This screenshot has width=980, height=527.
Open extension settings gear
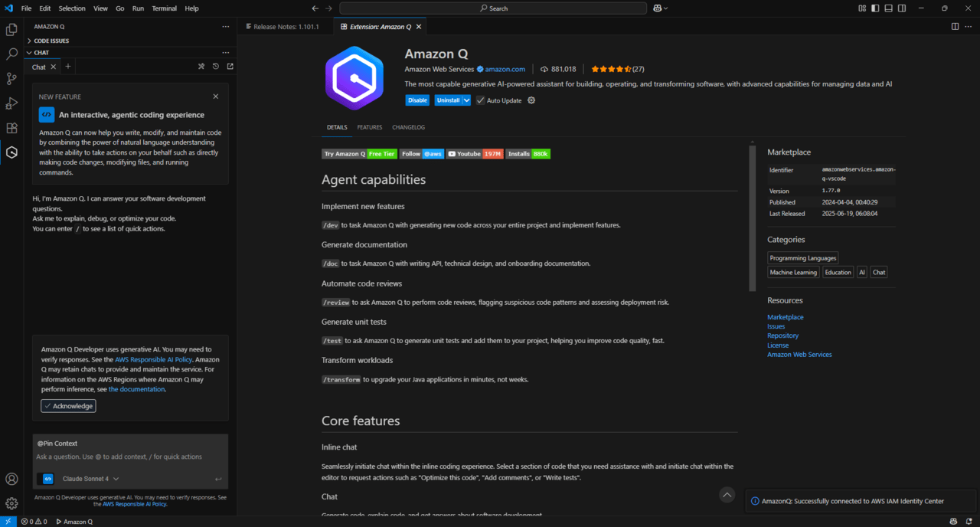531,100
